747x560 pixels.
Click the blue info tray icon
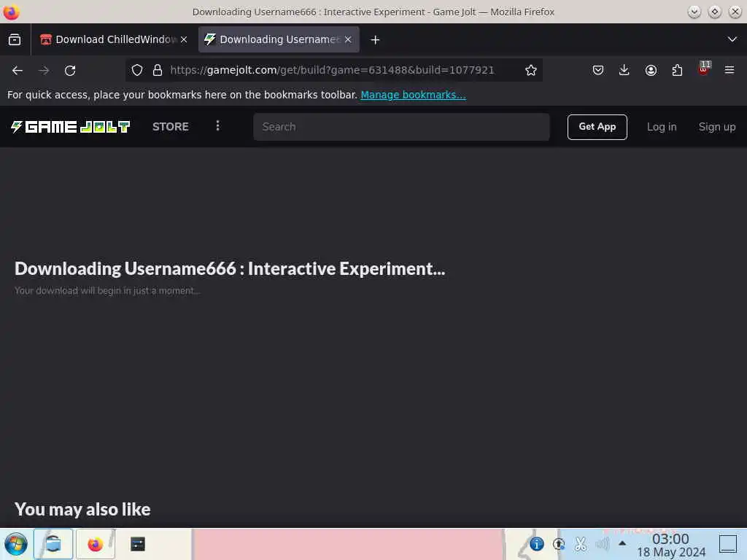pyautogui.click(x=537, y=544)
